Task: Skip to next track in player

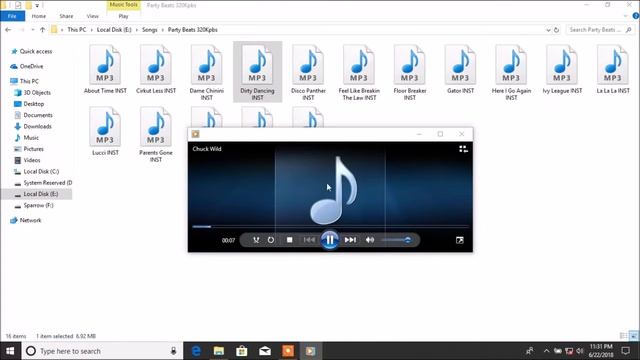Action: (350, 240)
